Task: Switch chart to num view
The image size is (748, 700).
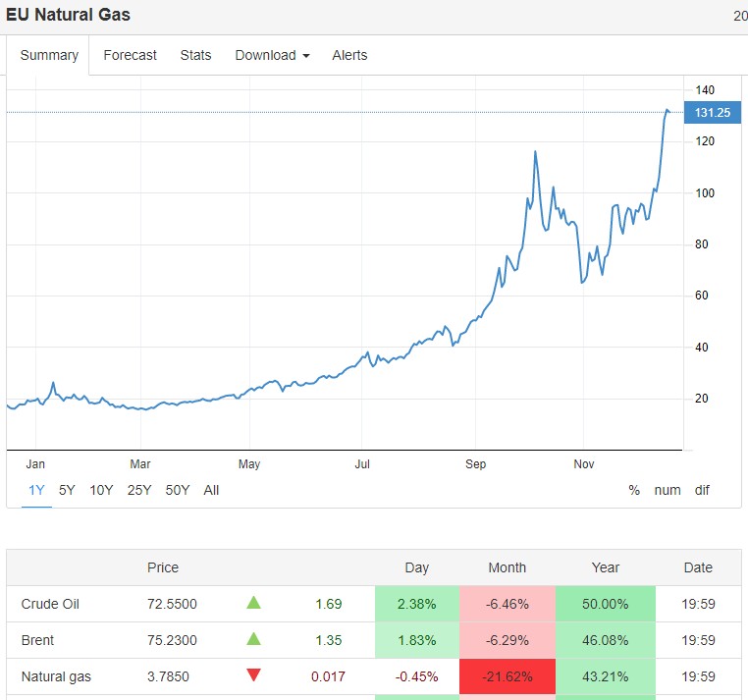Action: point(668,490)
